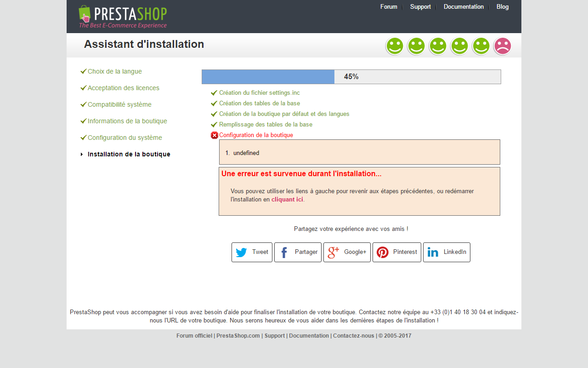Viewport: 588px width, 368px height.
Task: Click checkmark beside Création des tables de la base
Action: (214, 103)
